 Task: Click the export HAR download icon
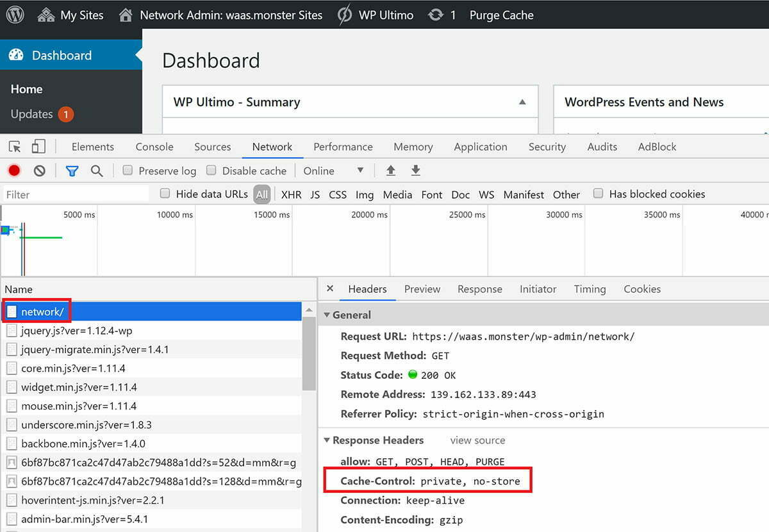point(416,170)
